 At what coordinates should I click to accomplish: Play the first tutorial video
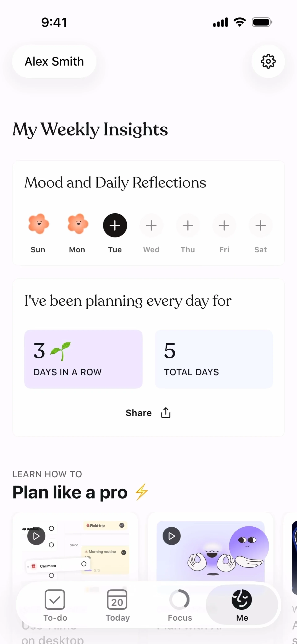point(37,536)
